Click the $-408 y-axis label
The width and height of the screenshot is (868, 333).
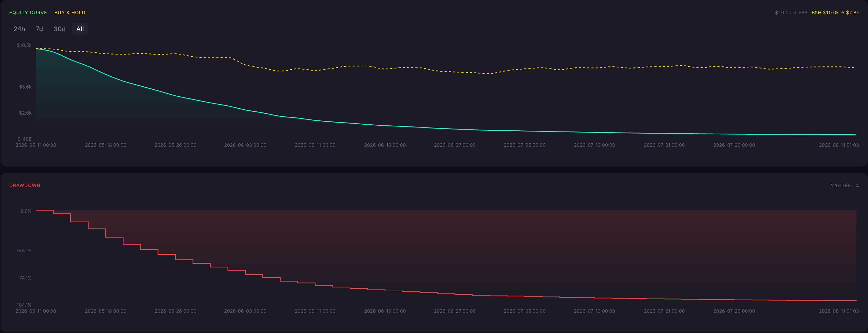click(x=24, y=139)
